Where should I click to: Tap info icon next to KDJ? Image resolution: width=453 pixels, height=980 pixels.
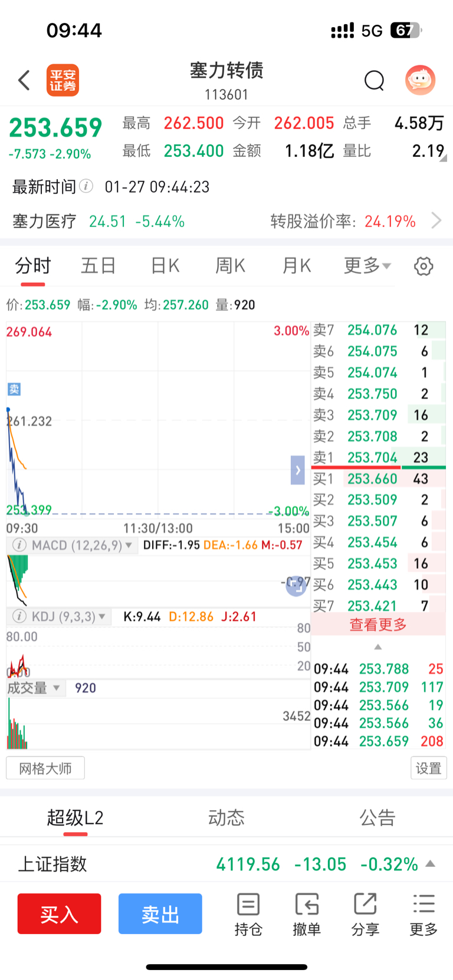click(x=19, y=616)
